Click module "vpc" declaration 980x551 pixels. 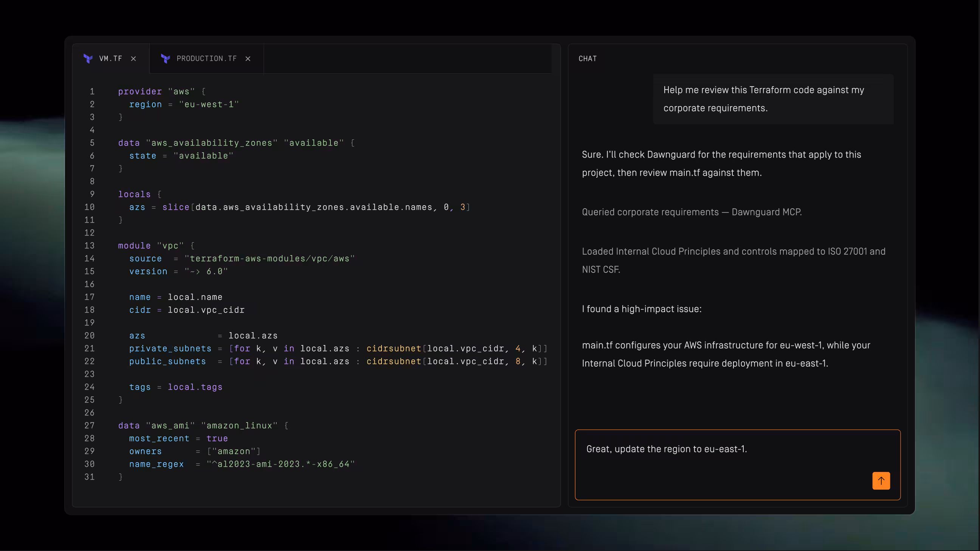click(x=157, y=246)
